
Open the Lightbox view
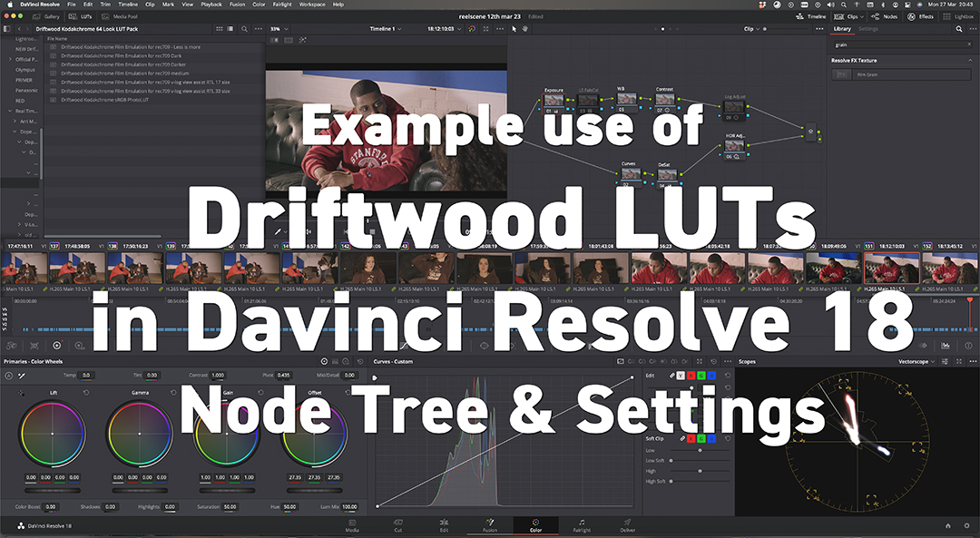[959, 16]
